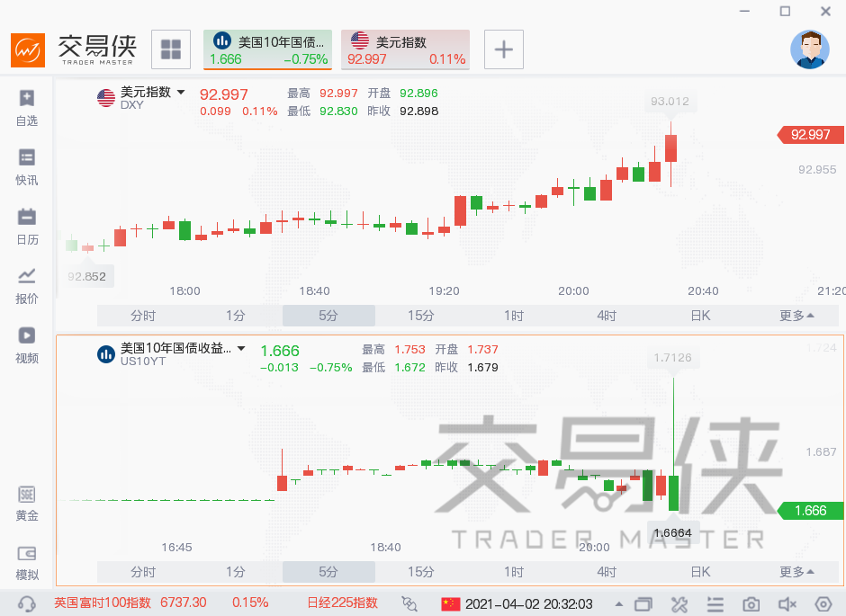Image resolution: width=846 pixels, height=616 pixels.
Task: Select 1时 timeframe in the DXY chart
Action: (514, 316)
